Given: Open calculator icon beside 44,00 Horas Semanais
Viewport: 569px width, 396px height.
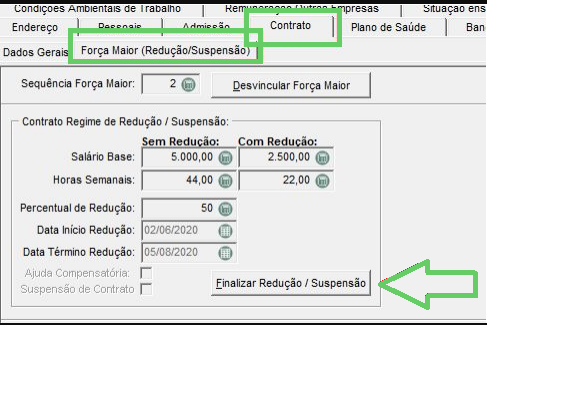Looking at the screenshot, I should coord(225,181).
